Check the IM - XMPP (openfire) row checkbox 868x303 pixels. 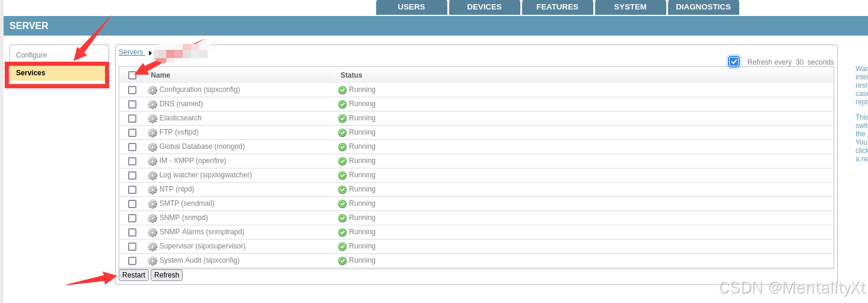132,161
